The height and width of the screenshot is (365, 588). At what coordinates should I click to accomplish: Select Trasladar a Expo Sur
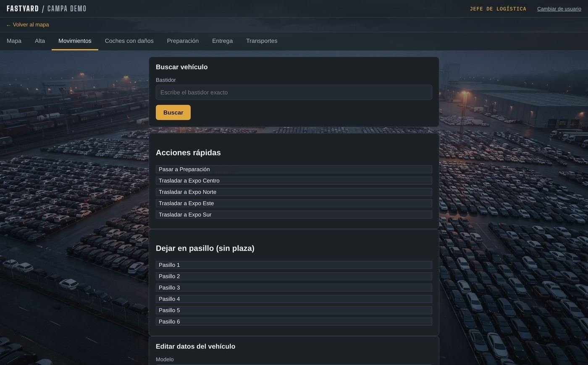(x=294, y=215)
